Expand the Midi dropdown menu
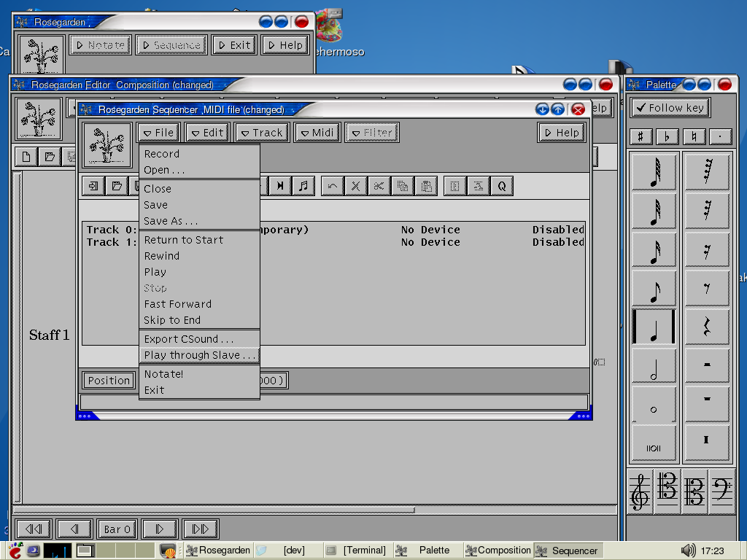Image resolution: width=747 pixels, height=560 pixels. tap(317, 133)
